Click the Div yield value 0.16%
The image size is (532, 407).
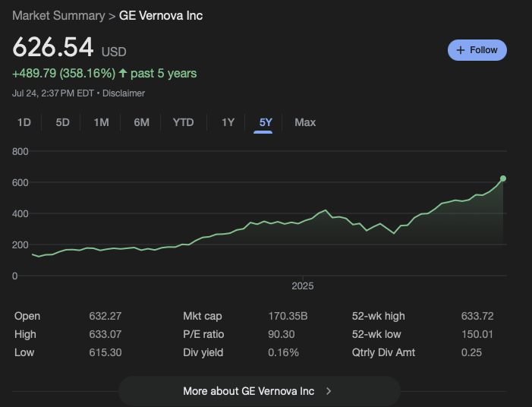coord(283,352)
